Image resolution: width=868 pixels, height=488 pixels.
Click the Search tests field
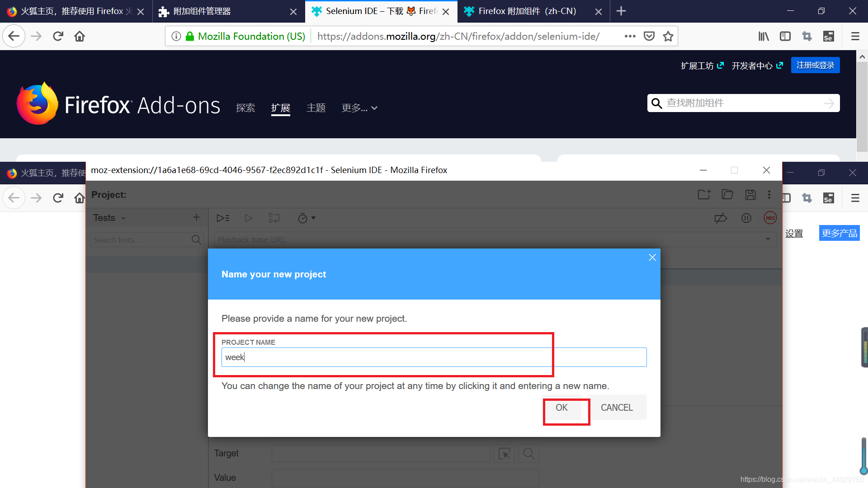click(x=141, y=240)
